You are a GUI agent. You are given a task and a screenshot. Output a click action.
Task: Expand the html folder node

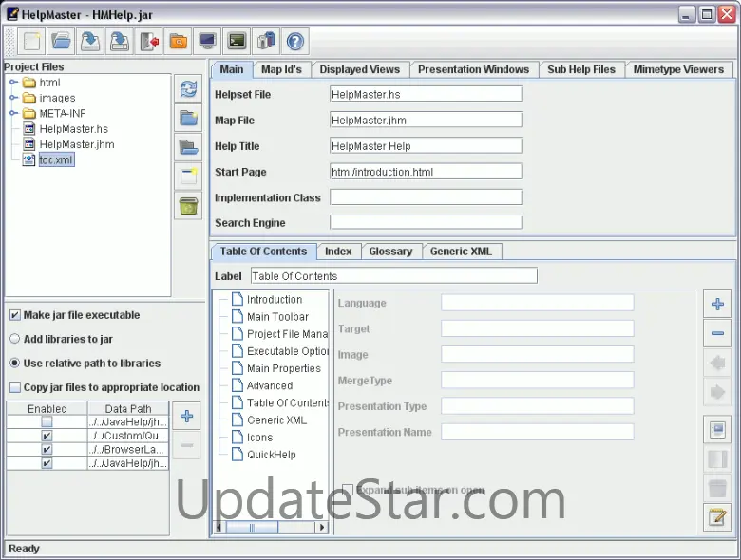point(13,83)
